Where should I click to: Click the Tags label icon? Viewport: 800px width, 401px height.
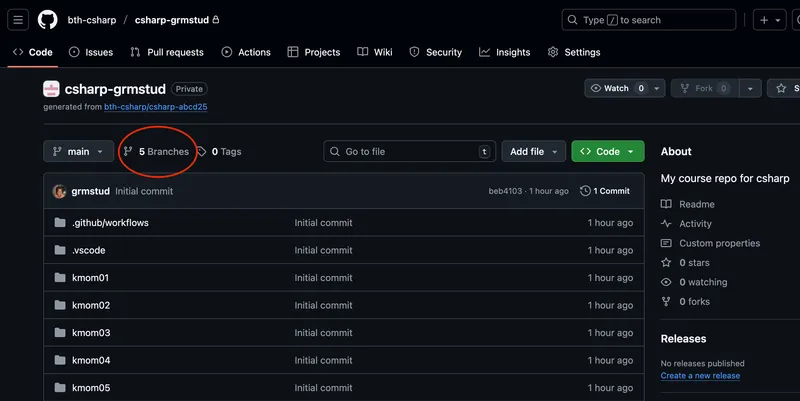click(x=202, y=152)
